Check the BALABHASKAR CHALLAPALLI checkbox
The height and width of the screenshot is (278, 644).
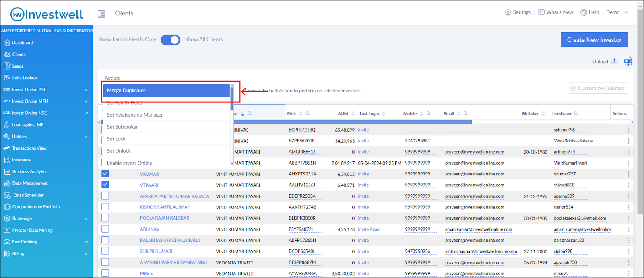[105, 240]
